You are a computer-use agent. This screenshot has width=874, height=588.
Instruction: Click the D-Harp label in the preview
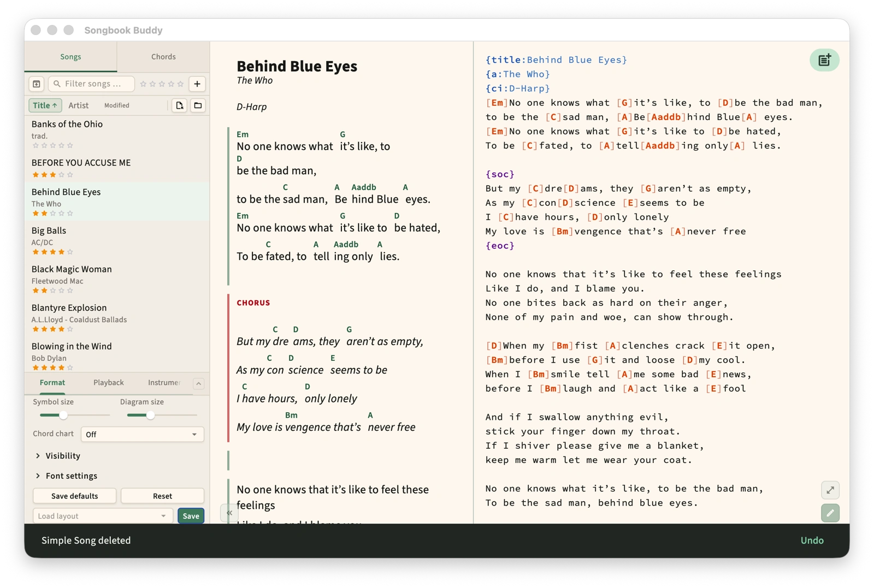click(251, 107)
